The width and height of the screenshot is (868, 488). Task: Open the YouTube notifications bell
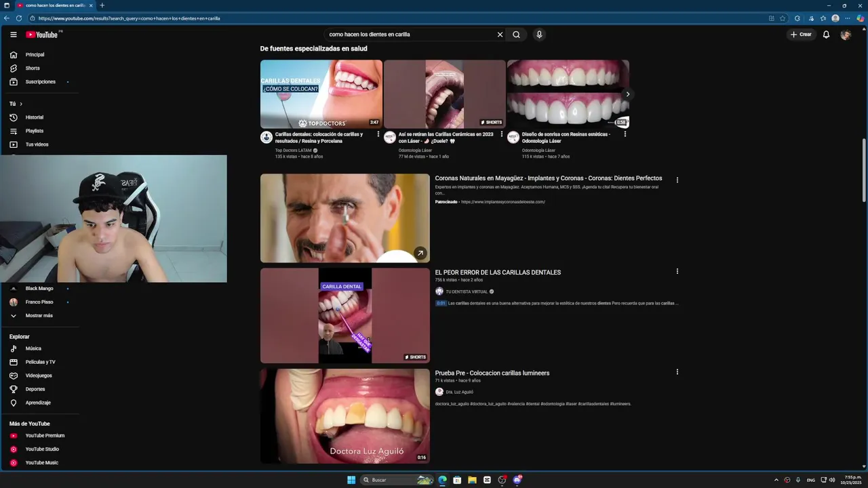[826, 35]
